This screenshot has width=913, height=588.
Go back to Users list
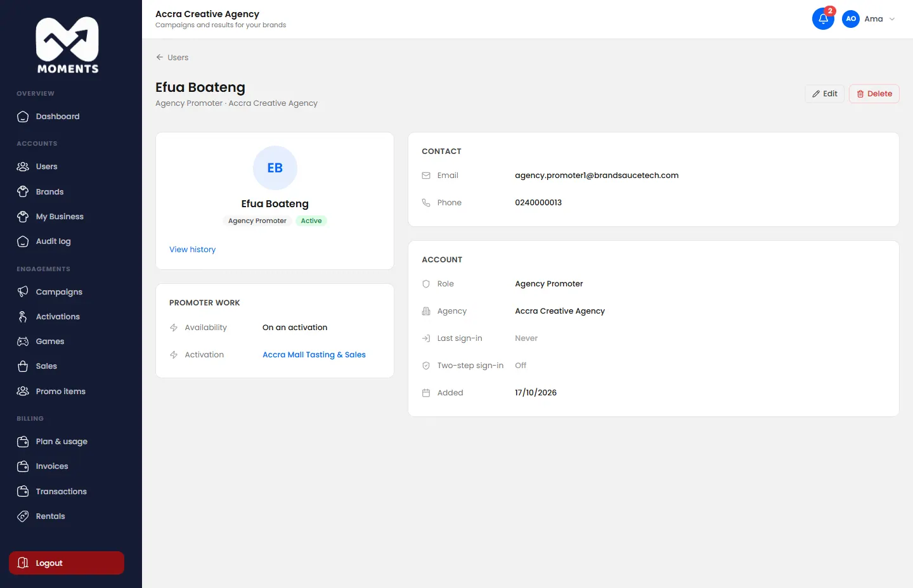(172, 57)
